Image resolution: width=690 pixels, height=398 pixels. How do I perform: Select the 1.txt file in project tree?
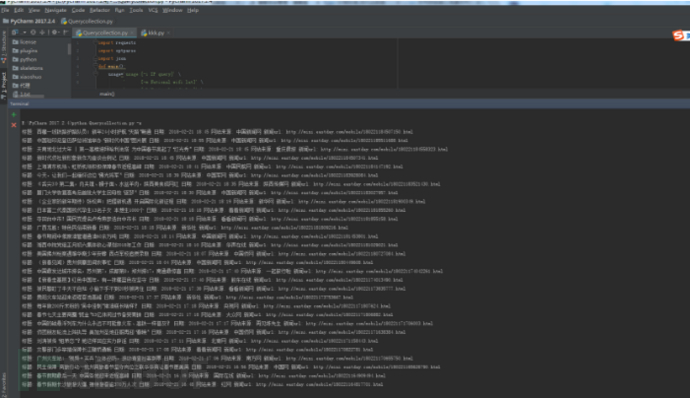coord(22,94)
